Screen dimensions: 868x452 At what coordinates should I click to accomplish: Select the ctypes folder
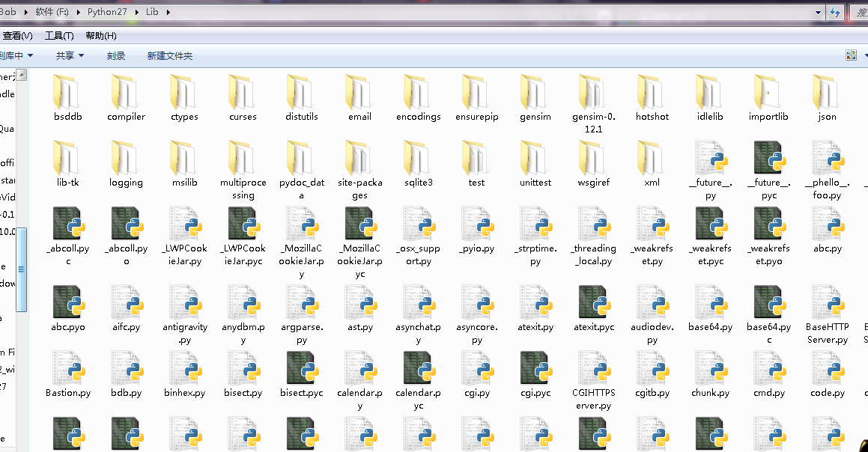[184, 98]
